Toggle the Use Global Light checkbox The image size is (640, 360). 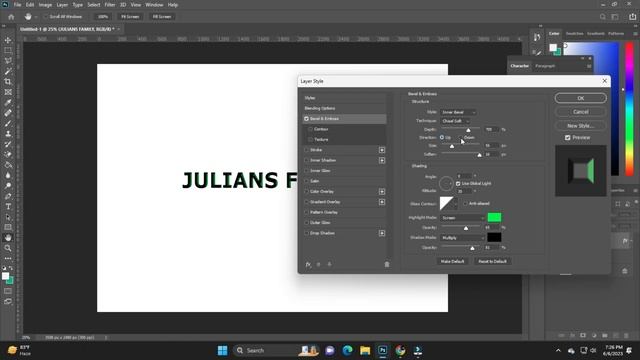click(458, 184)
